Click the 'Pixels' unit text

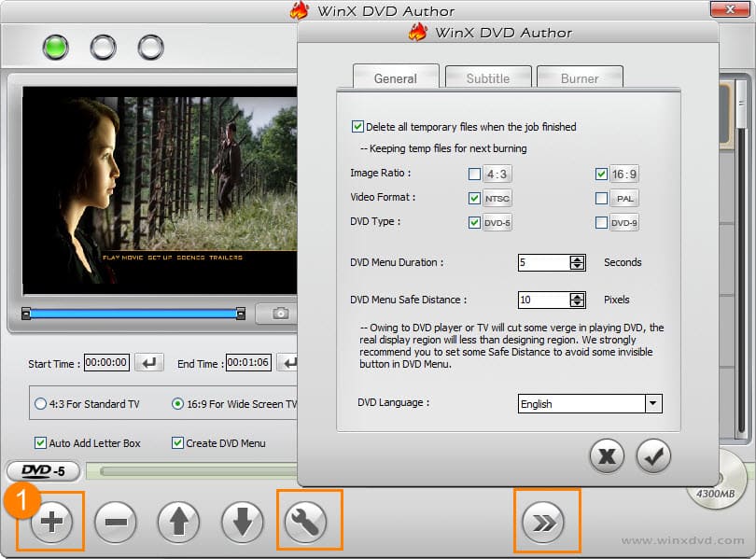point(617,300)
